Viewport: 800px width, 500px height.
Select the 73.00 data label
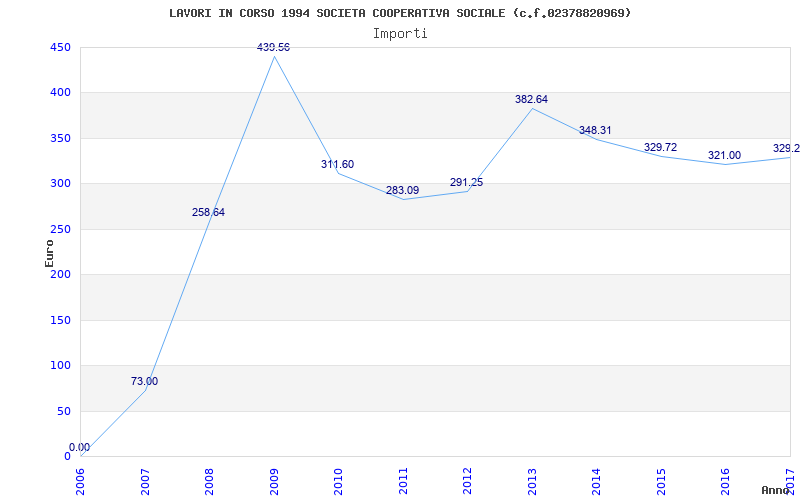[x=144, y=381]
